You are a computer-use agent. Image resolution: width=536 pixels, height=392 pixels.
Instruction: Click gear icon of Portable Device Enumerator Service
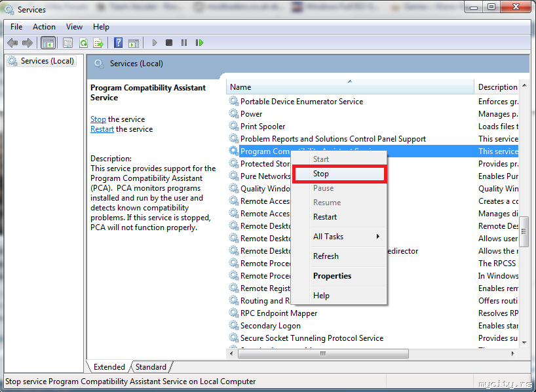(x=234, y=101)
